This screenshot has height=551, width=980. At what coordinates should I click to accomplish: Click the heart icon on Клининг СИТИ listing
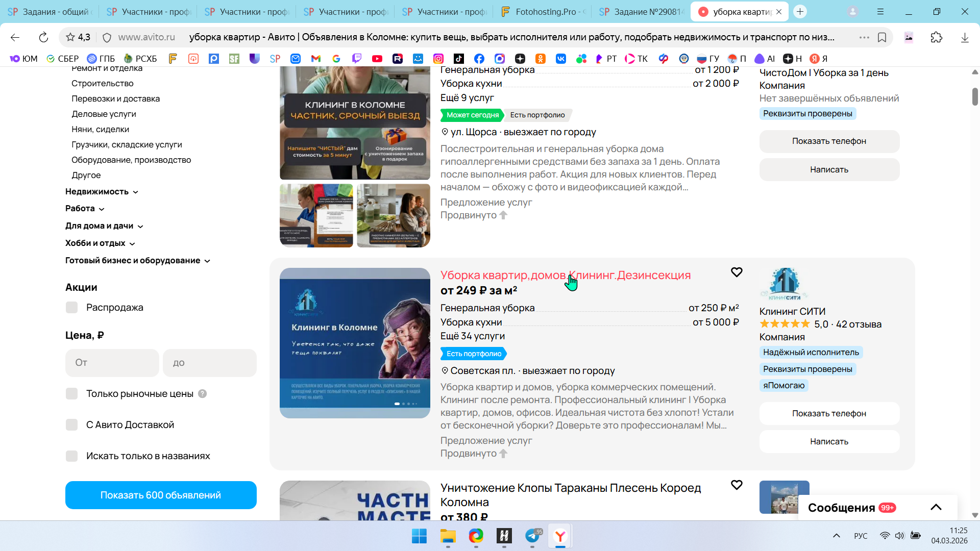(x=736, y=272)
